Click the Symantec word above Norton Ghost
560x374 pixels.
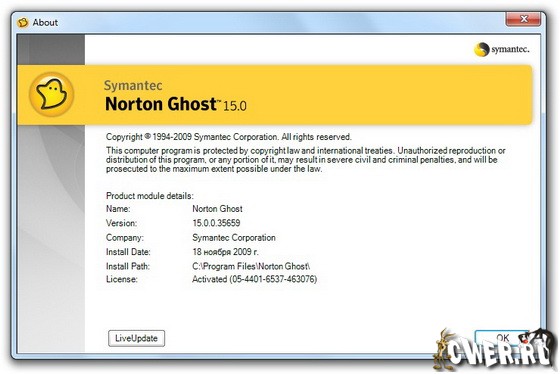[133, 85]
